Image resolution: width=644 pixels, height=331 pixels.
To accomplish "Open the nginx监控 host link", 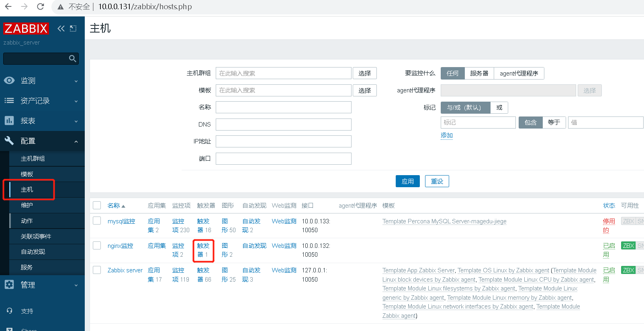I will [121, 246].
